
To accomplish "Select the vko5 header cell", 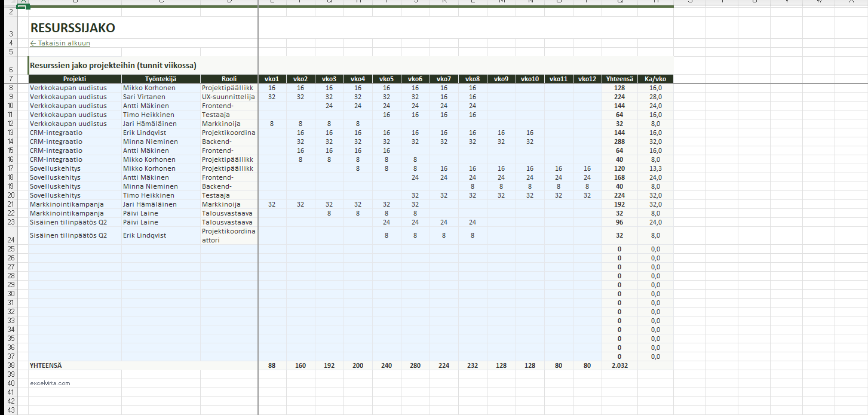I will coord(387,79).
